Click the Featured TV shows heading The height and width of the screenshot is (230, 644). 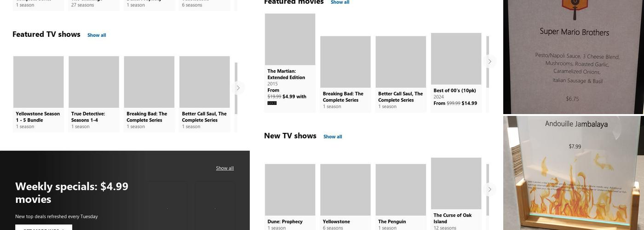[46, 34]
